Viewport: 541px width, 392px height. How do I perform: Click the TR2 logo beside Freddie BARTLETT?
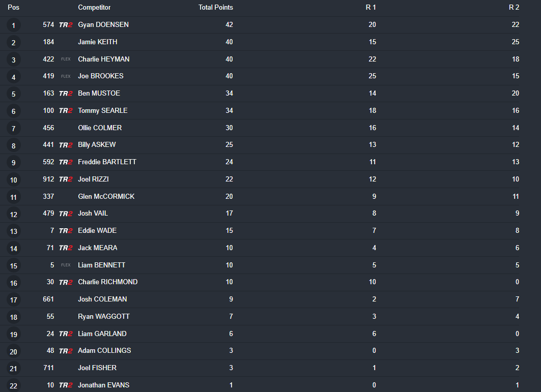(66, 162)
